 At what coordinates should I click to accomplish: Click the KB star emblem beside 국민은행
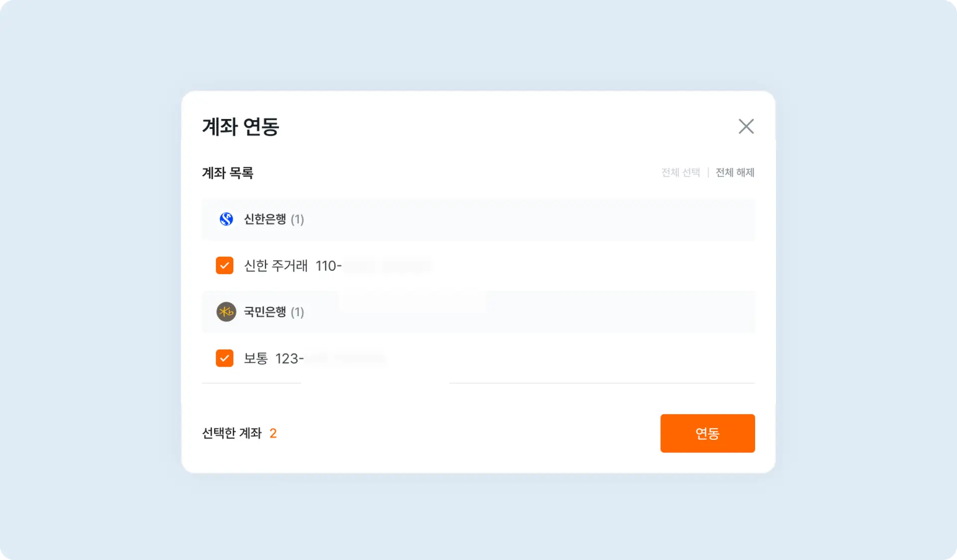[226, 312]
